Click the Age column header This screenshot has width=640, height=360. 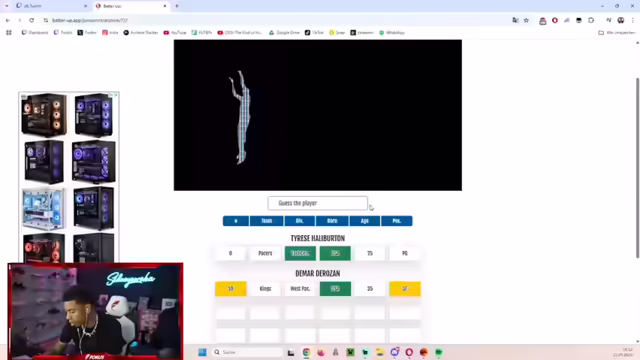tap(364, 221)
